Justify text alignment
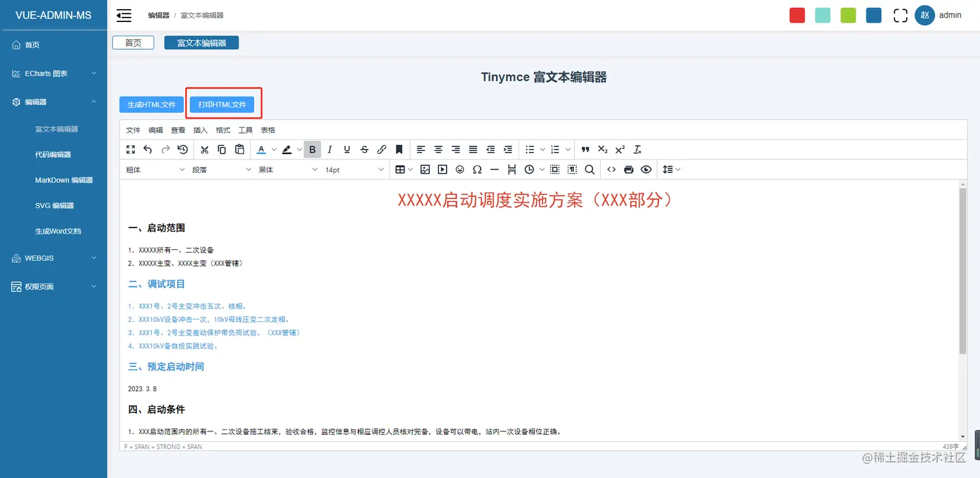Image resolution: width=980 pixels, height=478 pixels. [x=473, y=150]
